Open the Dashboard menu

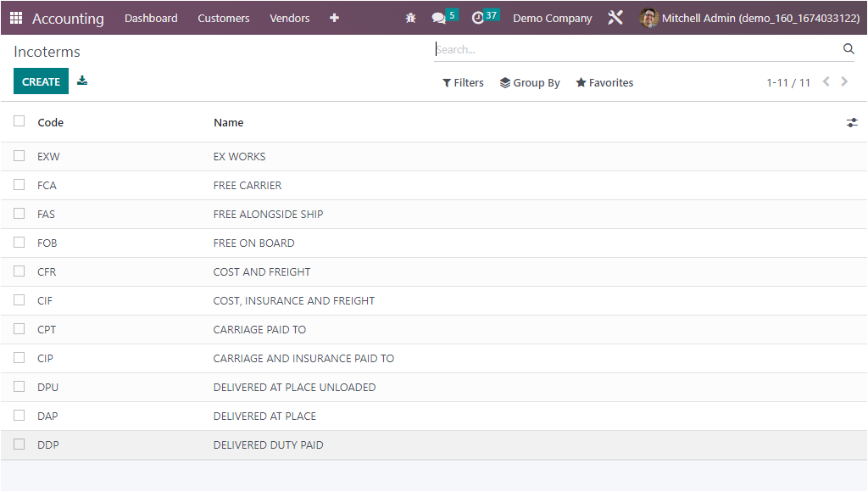[151, 19]
